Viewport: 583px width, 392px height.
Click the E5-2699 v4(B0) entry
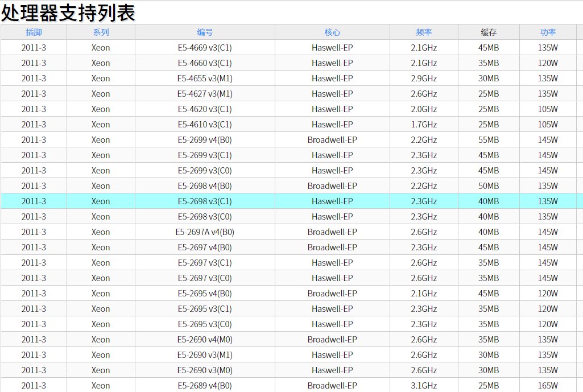point(205,139)
